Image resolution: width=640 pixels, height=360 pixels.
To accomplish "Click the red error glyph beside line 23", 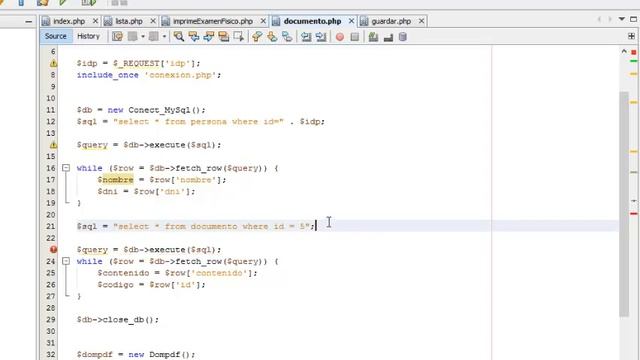I will point(53,249).
